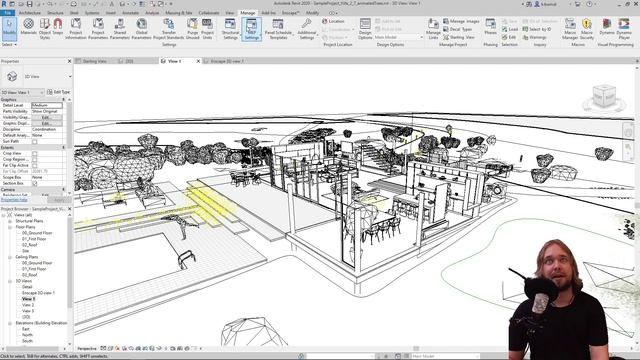Click Warnings in the Inquiry panel
Screen dimensions: 640x360
[x=534, y=37]
